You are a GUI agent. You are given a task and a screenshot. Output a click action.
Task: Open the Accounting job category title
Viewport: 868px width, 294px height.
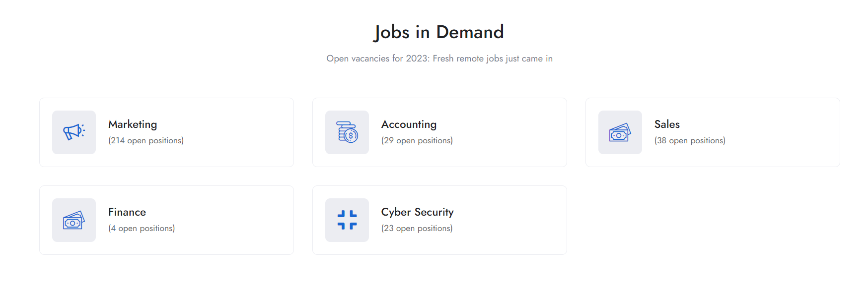pos(409,124)
